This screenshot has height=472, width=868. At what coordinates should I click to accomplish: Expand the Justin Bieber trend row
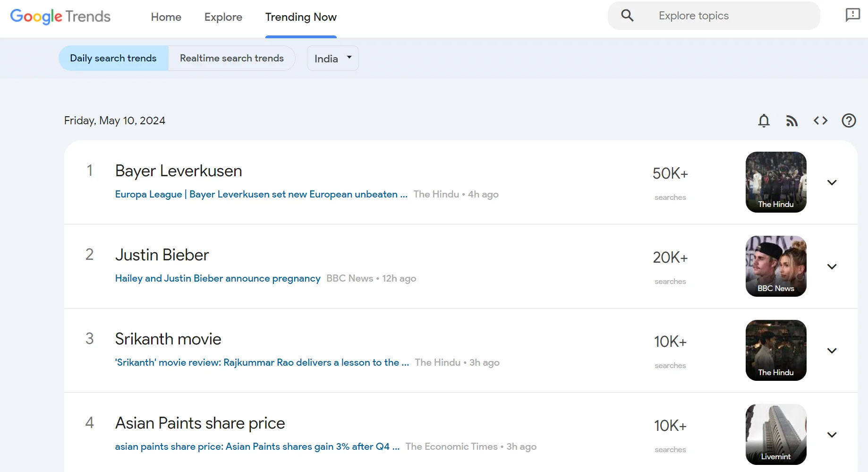click(x=832, y=266)
